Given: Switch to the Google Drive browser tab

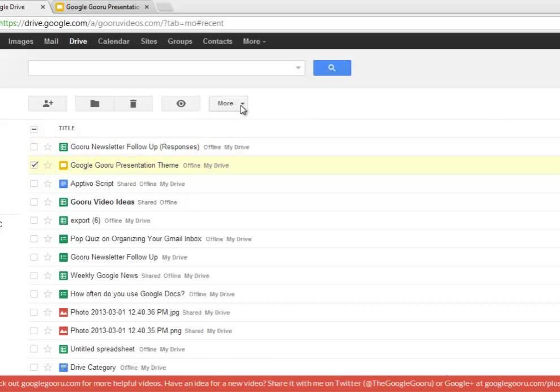Looking at the screenshot, I should click(22, 7).
